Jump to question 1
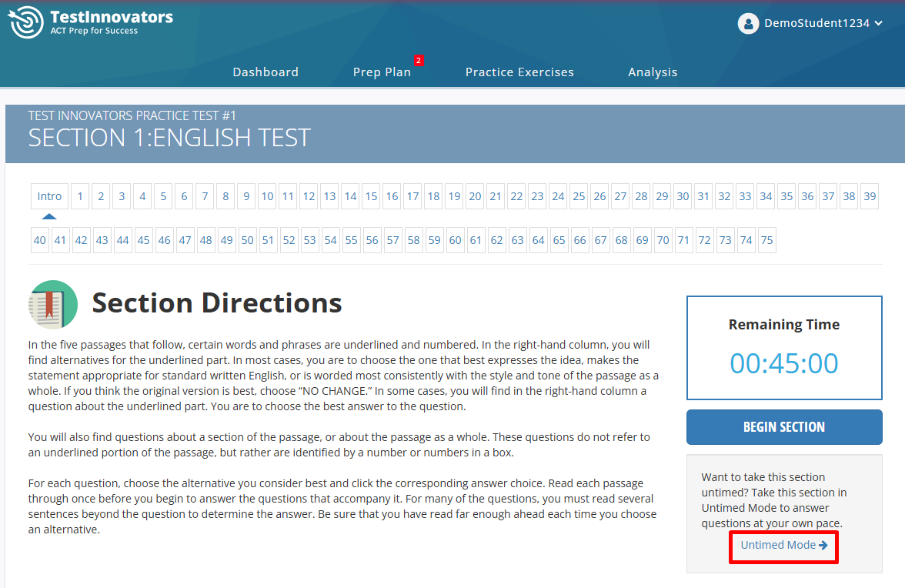905x588 pixels. click(x=80, y=196)
